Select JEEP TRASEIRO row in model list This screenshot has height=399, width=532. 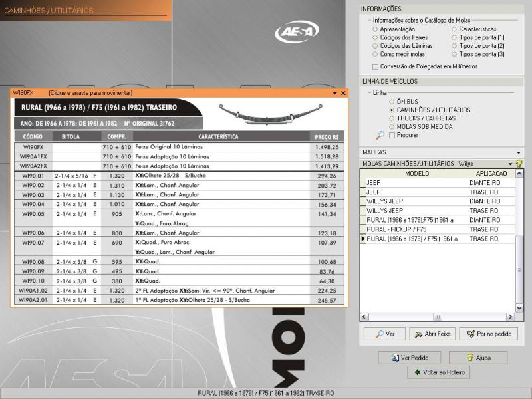(x=438, y=192)
